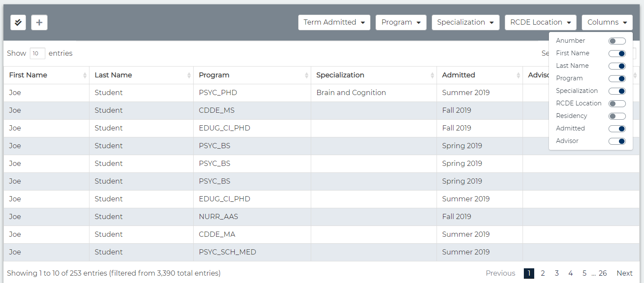This screenshot has height=283, width=644.
Task: Open the RCDE Location filter dropdown
Action: pyautogui.click(x=540, y=22)
